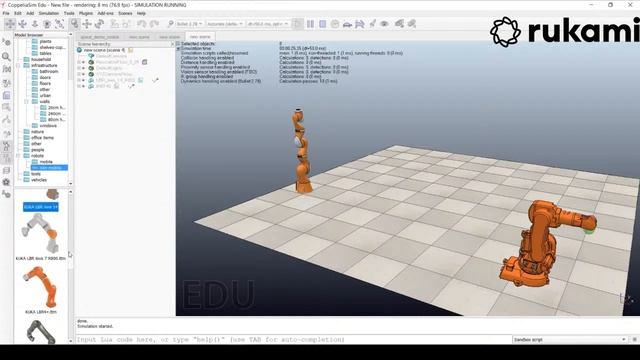Open the video recorder icon
Viewport: 640px width, 360px height.
coord(7,182)
